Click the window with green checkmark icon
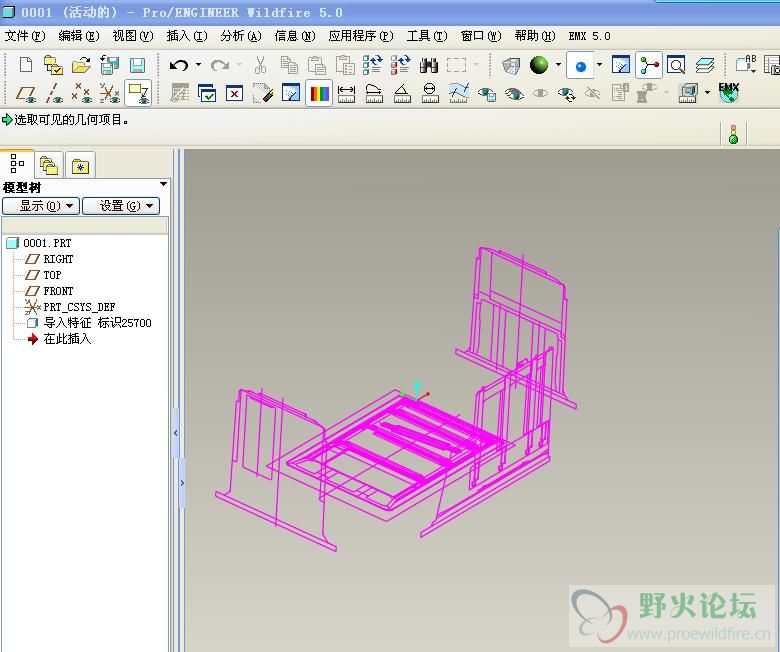The image size is (780, 652). [x=207, y=93]
